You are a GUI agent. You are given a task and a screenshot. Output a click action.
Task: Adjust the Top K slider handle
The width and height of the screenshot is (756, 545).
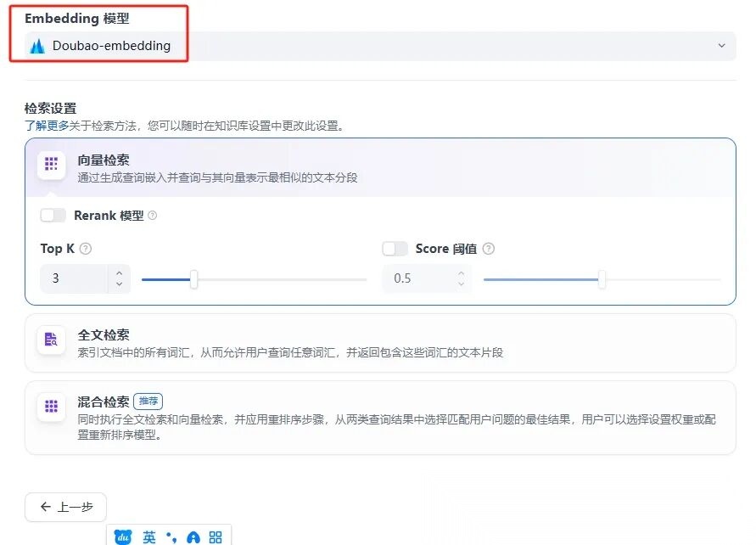pyautogui.click(x=193, y=279)
